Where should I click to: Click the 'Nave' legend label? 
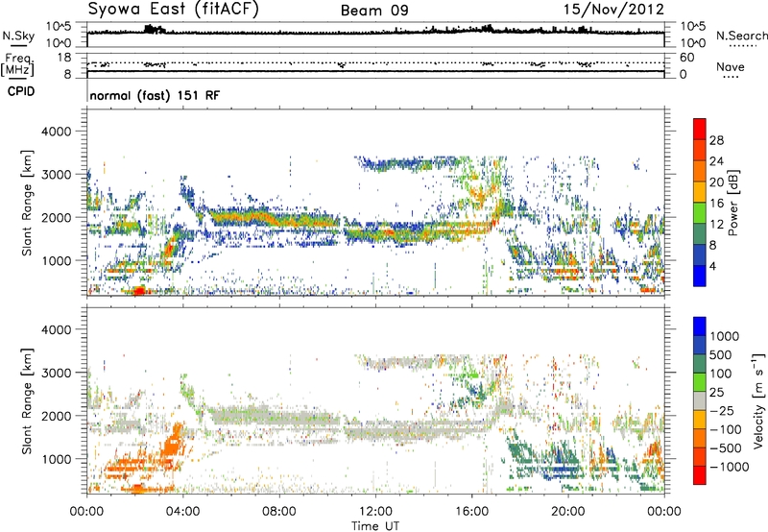pos(731,66)
